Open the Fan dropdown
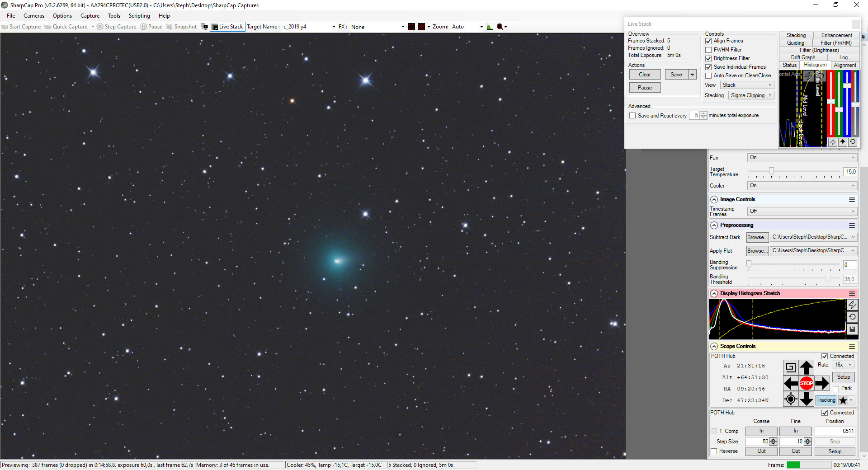The image size is (868, 470). [802, 158]
